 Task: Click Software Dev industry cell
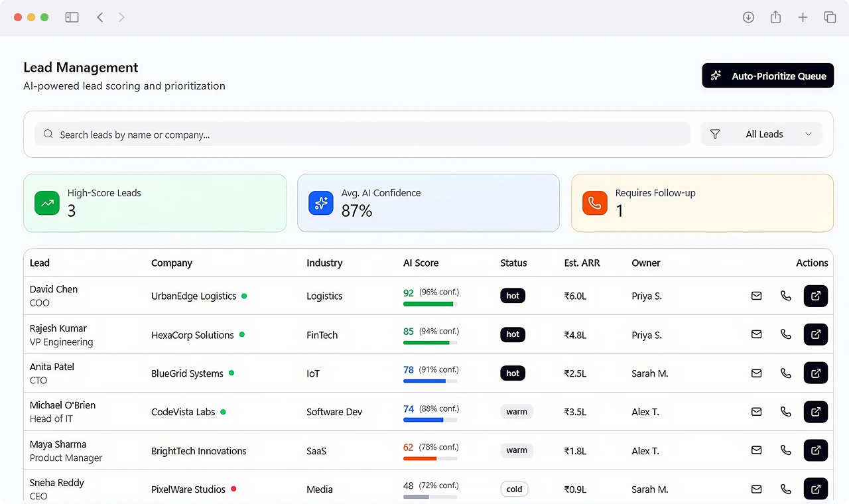(334, 412)
